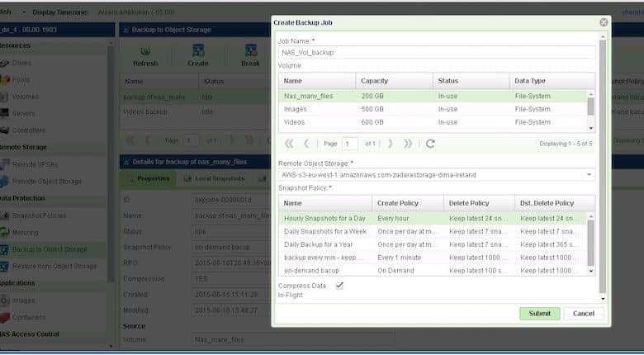
Task: Close the Create Backup Job dialog
Action: point(604,22)
